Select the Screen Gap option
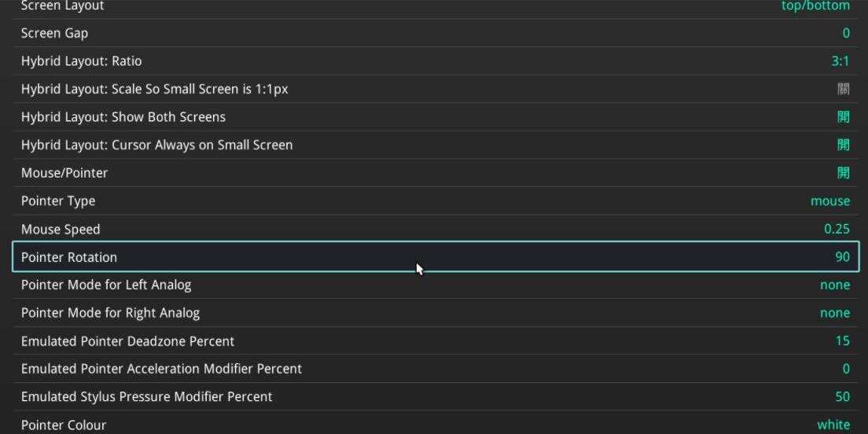This screenshot has width=868, height=434. 54,33
